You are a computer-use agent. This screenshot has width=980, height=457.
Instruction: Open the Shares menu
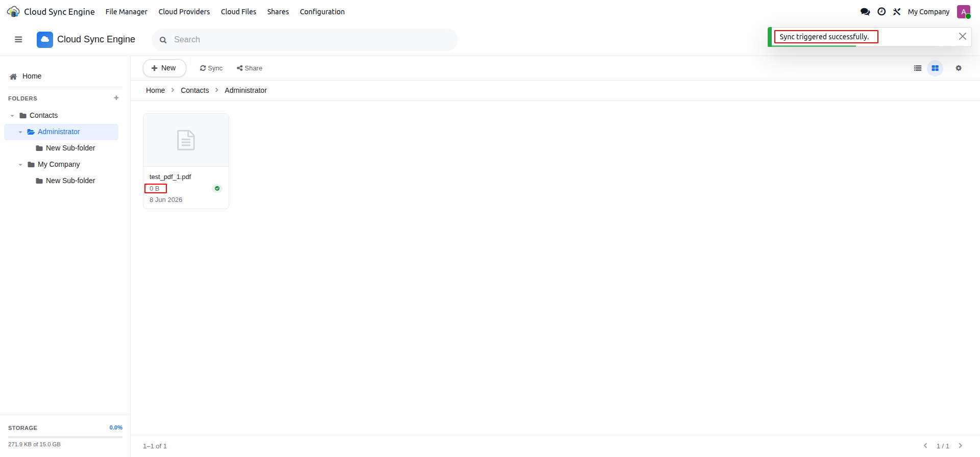(278, 12)
